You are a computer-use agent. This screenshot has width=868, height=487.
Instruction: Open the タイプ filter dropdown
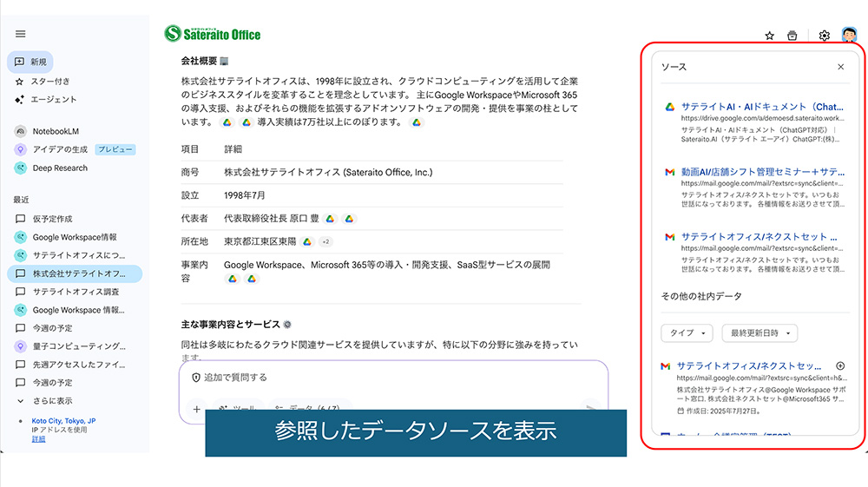point(687,333)
